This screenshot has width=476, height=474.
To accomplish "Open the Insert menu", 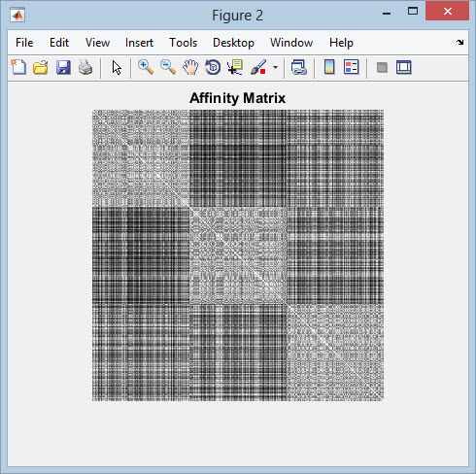I will [x=139, y=43].
